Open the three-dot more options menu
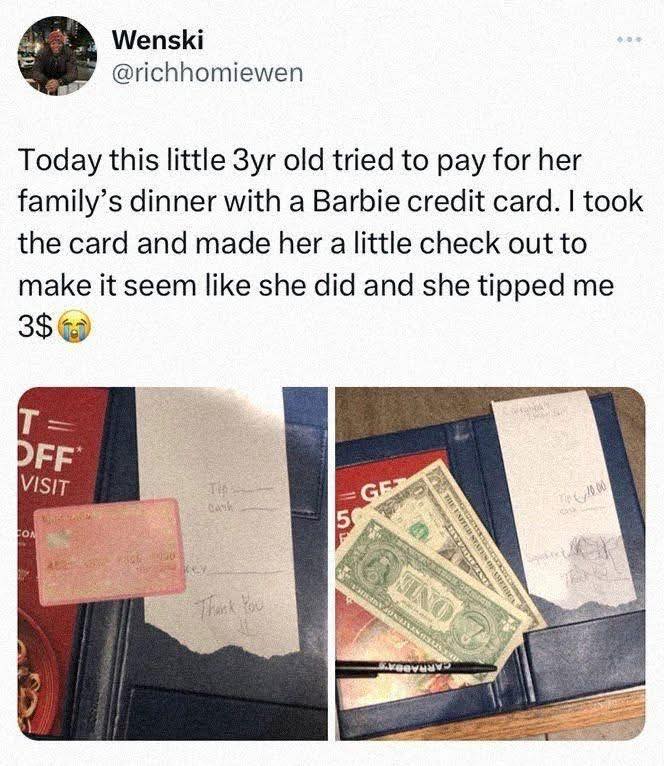The height and width of the screenshot is (766, 664). click(x=629, y=39)
